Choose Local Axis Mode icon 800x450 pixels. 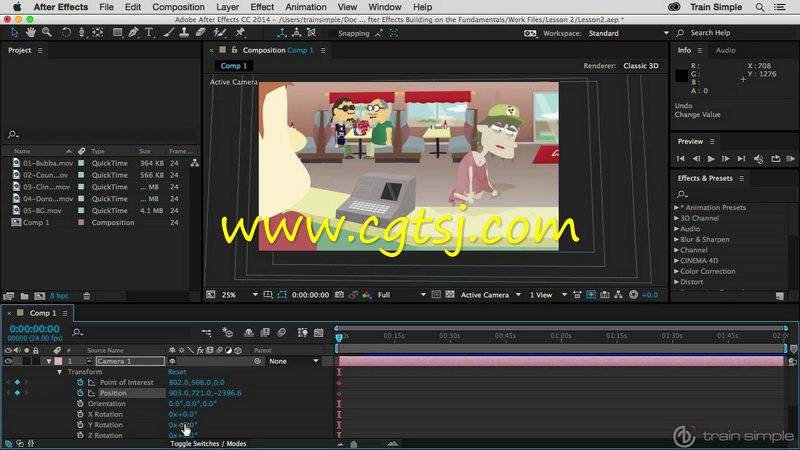click(x=282, y=33)
